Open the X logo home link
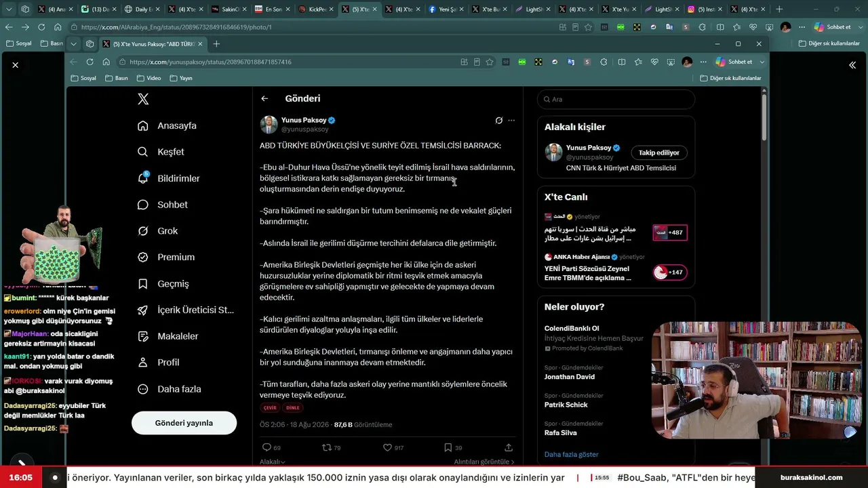Image resolution: width=868 pixels, height=488 pixels. click(143, 99)
